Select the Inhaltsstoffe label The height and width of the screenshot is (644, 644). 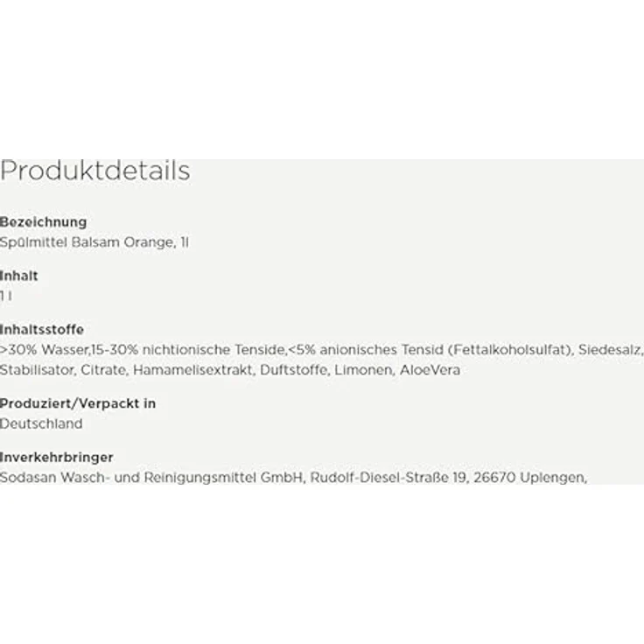42,329
